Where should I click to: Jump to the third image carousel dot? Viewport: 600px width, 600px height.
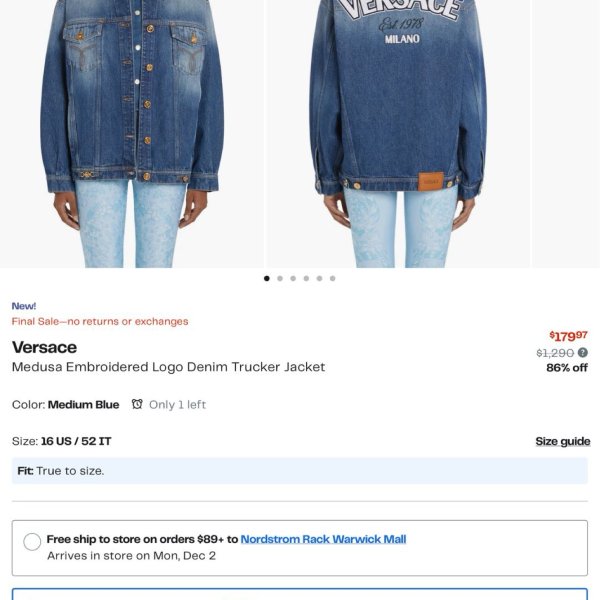[293, 278]
